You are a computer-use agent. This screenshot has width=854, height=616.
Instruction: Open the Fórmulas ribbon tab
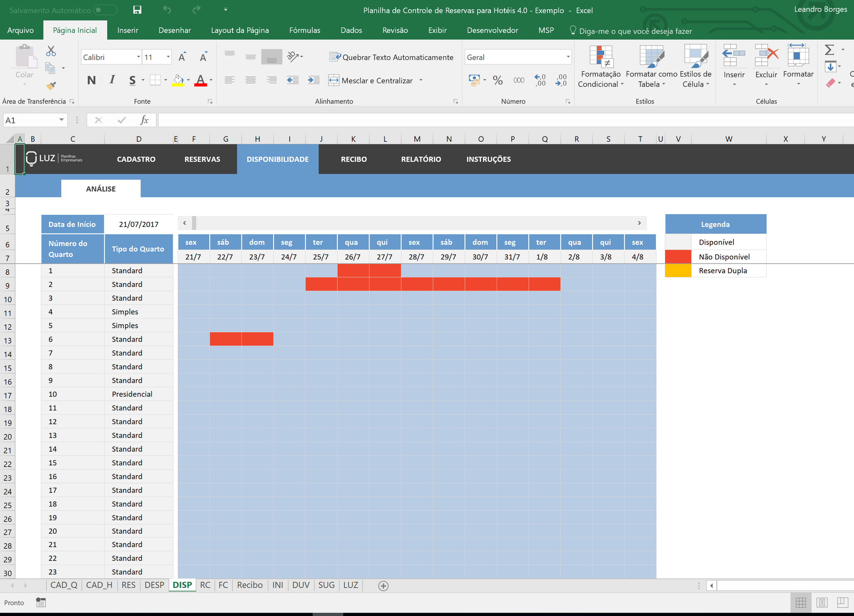point(304,30)
